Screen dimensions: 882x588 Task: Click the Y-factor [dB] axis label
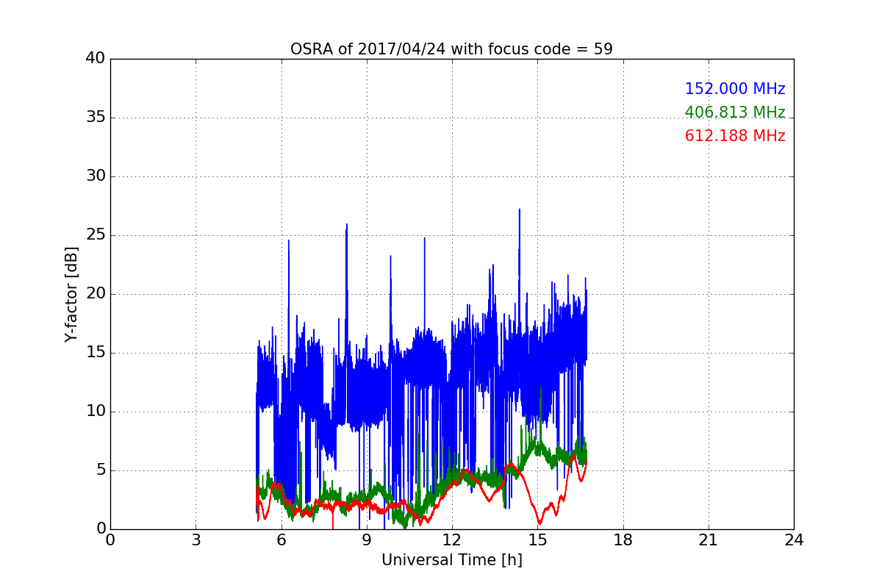coord(71,294)
